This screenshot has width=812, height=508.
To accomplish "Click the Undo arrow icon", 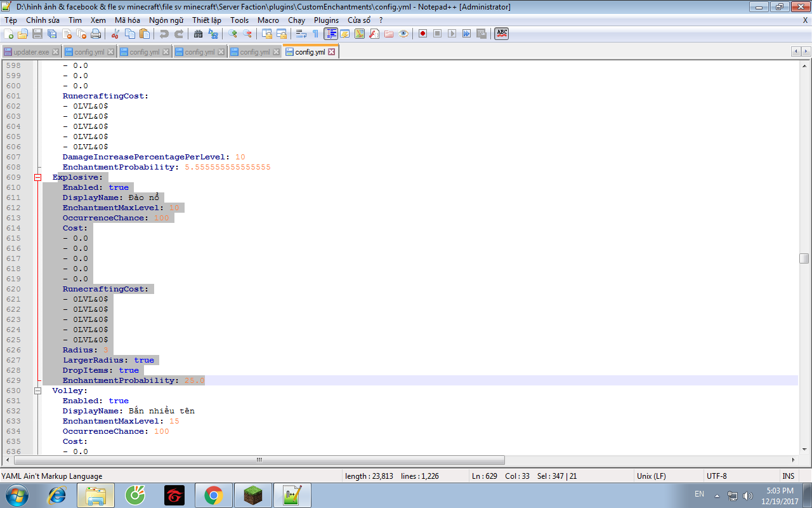I will [164, 34].
